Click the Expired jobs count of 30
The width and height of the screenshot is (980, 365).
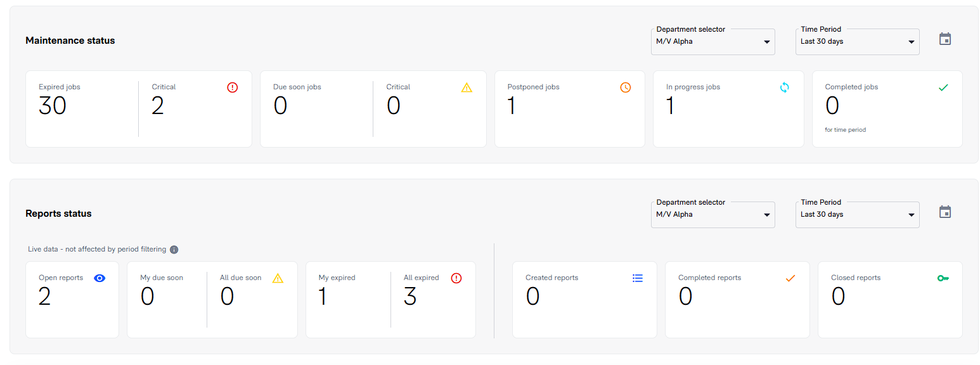(x=53, y=106)
